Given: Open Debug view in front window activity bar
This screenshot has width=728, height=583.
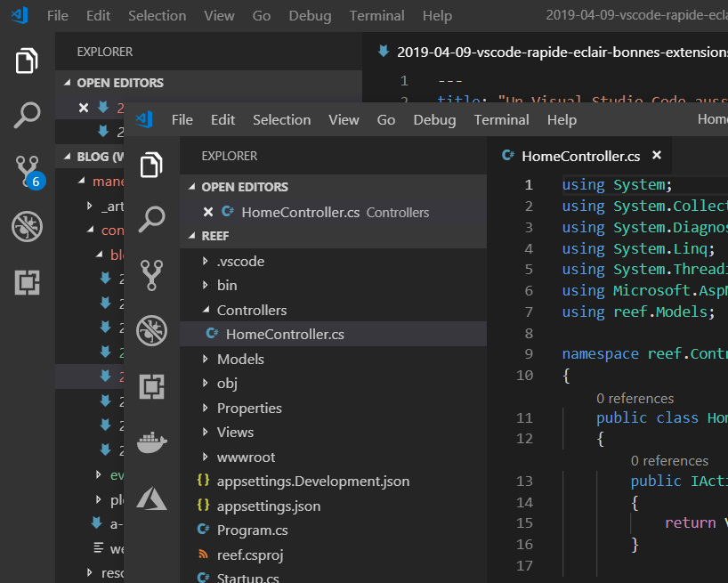Looking at the screenshot, I should point(151,331).
